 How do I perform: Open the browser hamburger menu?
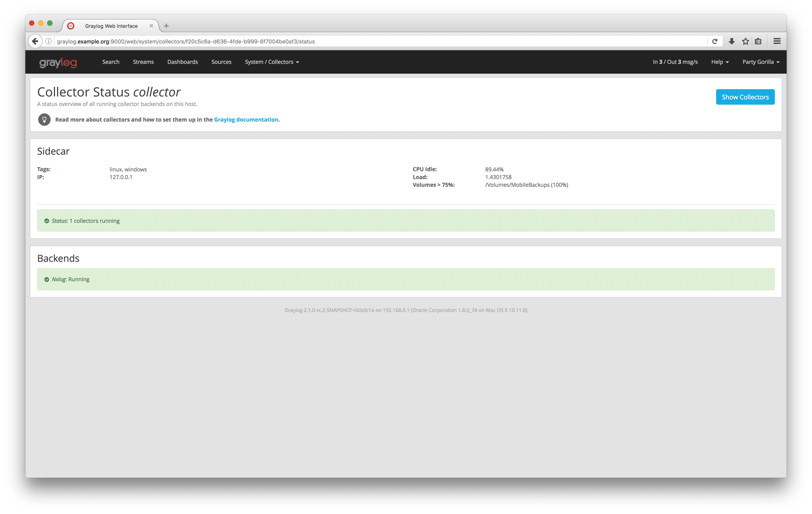click(x=777, y=42)
